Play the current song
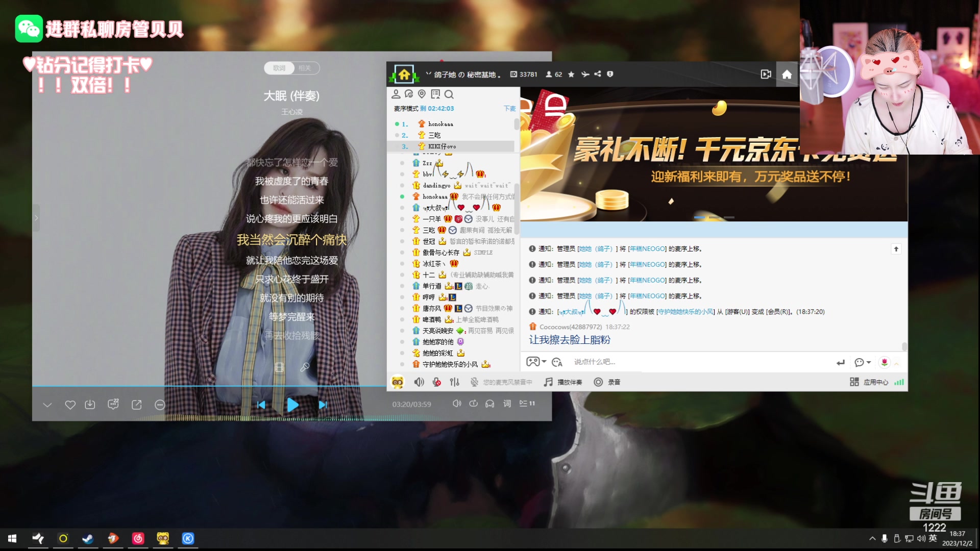The width and height of the screenshot is (980, 551). tap(292, 405)
